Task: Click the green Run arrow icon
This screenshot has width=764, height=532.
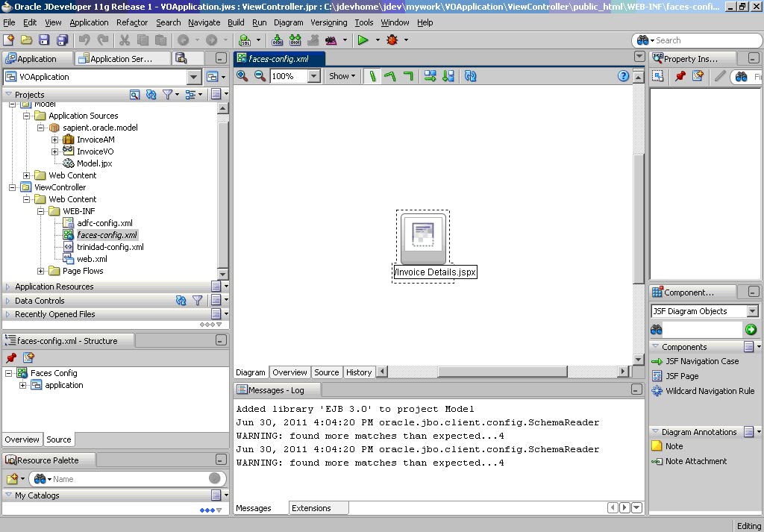Action: (363, 40)
